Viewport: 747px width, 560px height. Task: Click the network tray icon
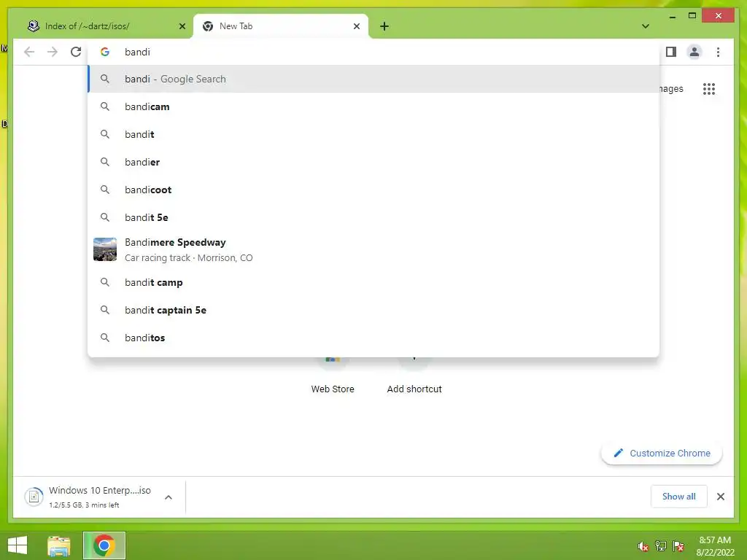661,545
